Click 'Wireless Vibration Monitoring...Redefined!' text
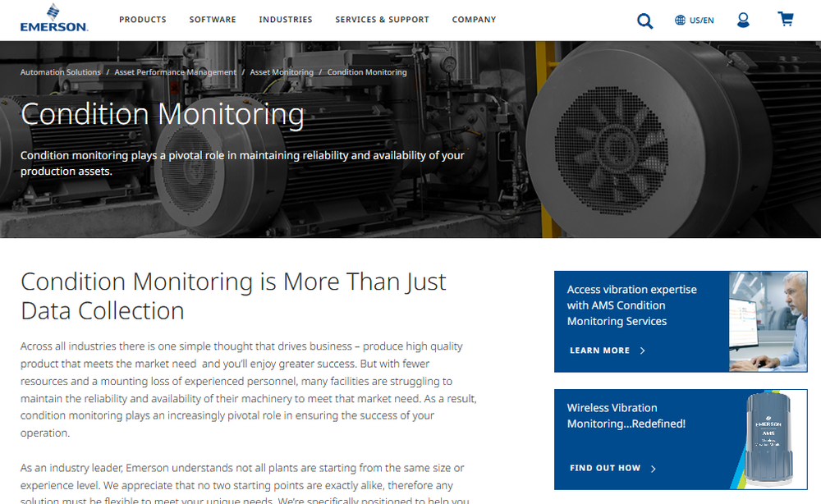 626,415
